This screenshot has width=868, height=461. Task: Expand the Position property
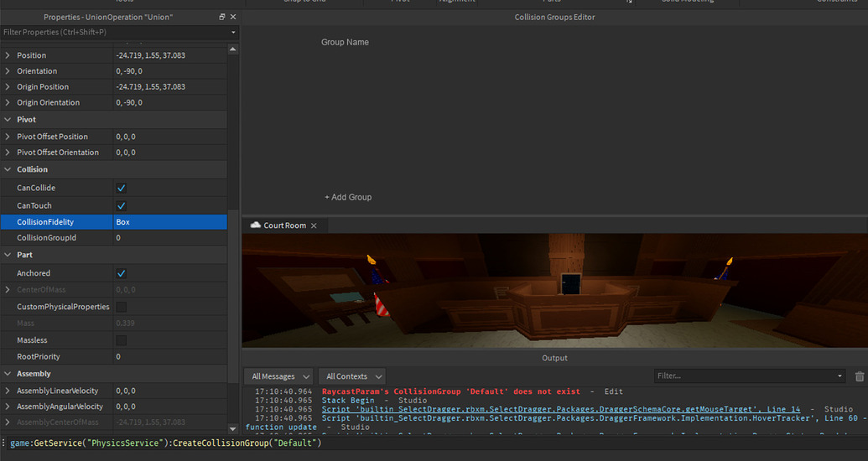tap(8, 55)
